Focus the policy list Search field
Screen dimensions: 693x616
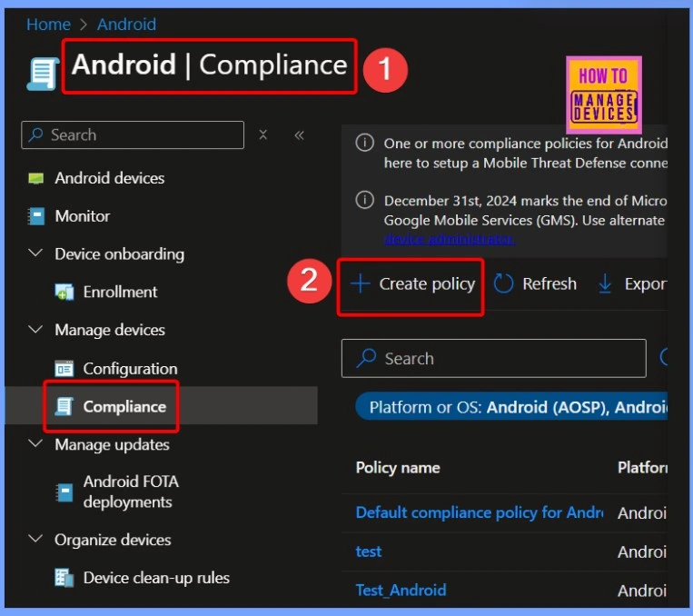[x=494, y=358]
